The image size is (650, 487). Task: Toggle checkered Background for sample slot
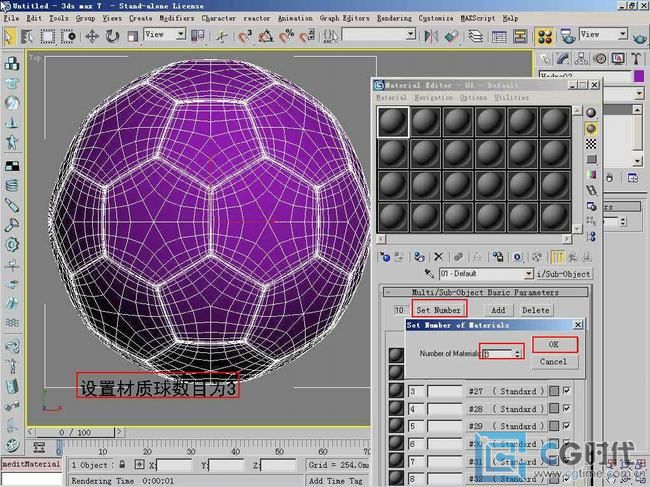[x=591, y=144]
